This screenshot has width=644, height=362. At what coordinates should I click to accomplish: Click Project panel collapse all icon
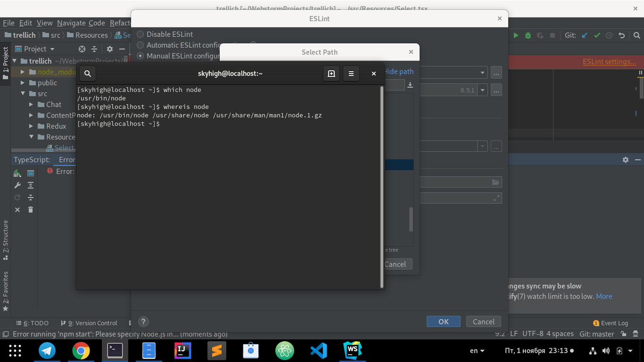tap(94, 49)
